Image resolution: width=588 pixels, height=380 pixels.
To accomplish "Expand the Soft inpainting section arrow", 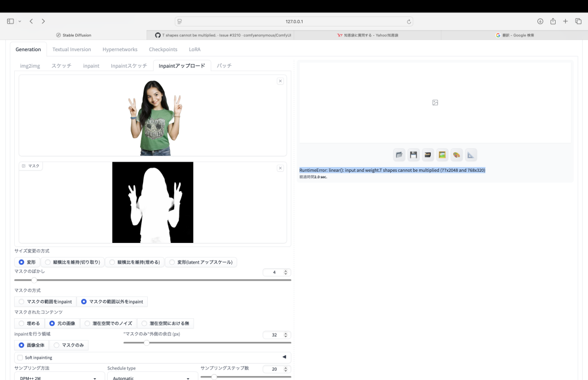I will (x=284, y=357).
